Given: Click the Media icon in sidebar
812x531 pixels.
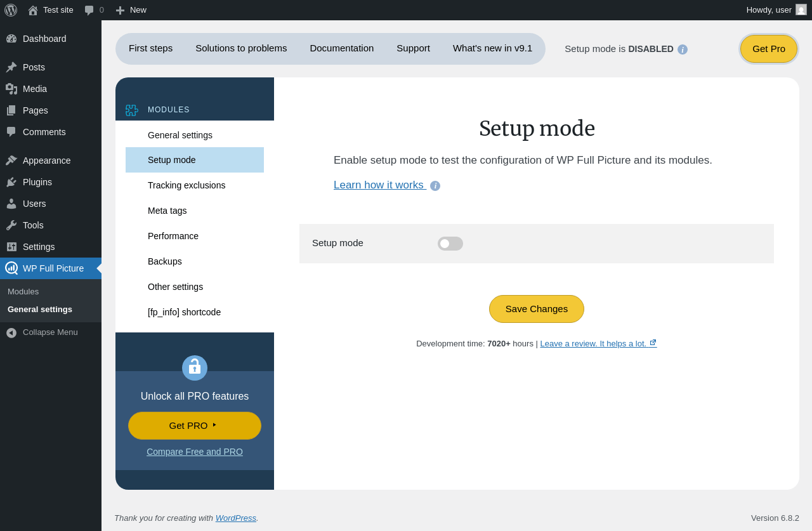Looking at the screenshot, I should [11, 89].
